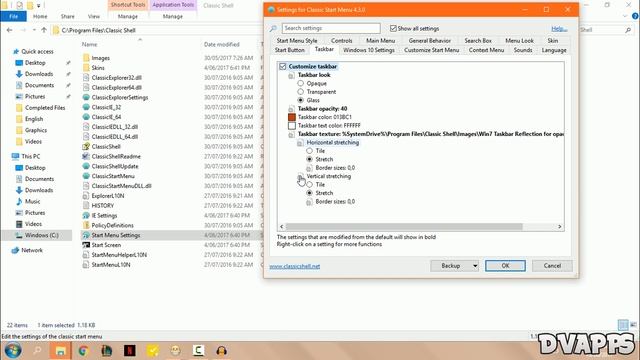Select the Taskbar opacity: 40 setting
640x360 pixels.
point(322,109)
